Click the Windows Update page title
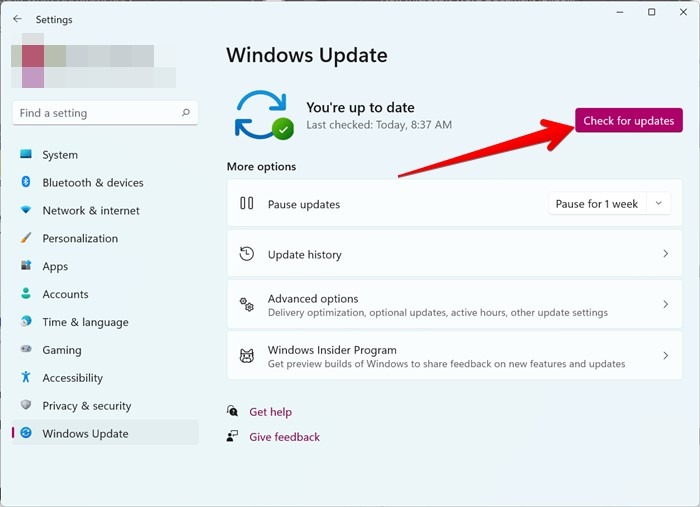700x507 pixels. pos(307,55)
